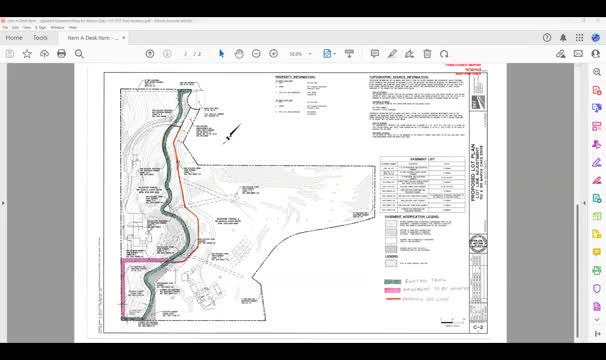Viewport: 606px width, 360px height.
Task: Zoom in with the plus circle icon
Action: [273, 54]
